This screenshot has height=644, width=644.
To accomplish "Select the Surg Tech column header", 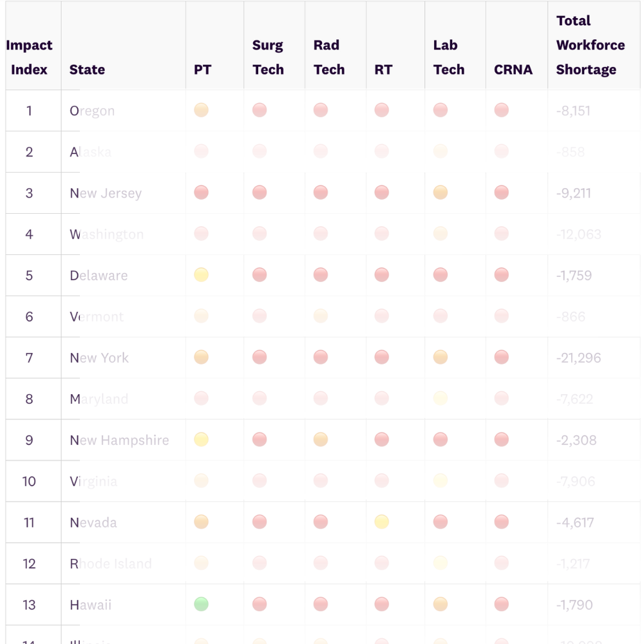I will coord(268,57).
